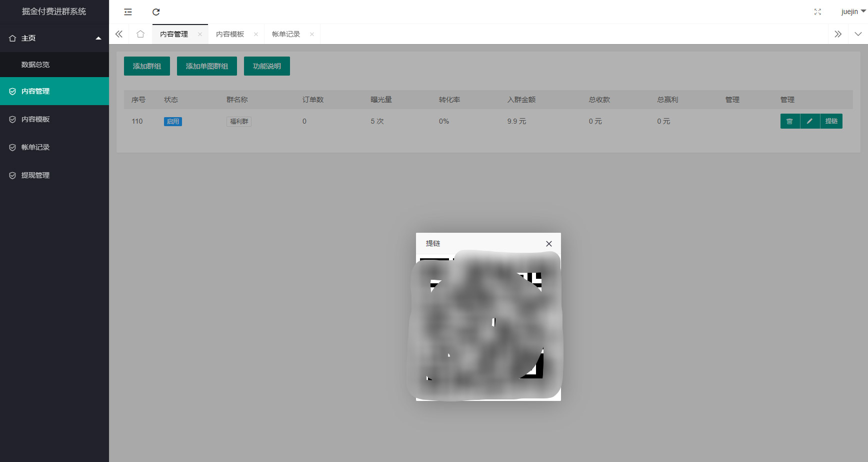868x462 pixels.
Task: Click the 序号 column header
Action: (x=138, y=100)
